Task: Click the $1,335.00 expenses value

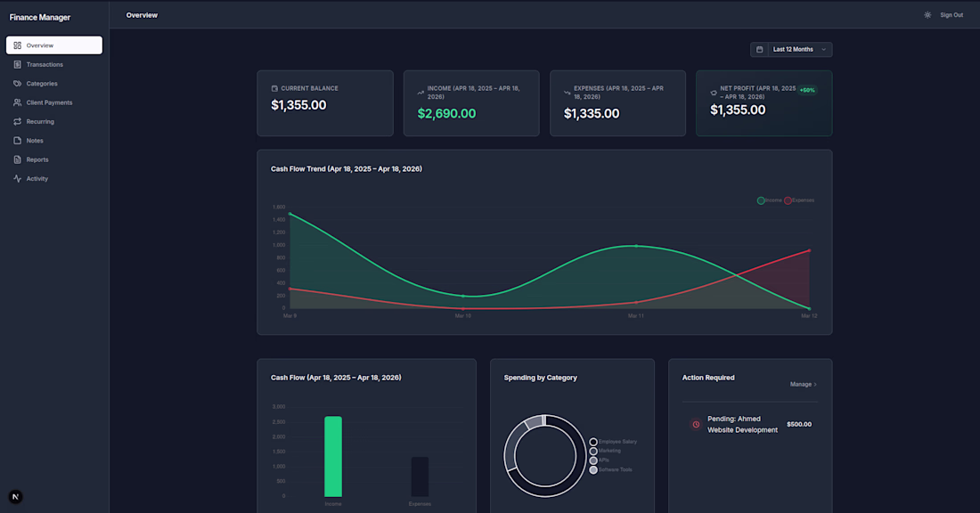Action: point(592,114)
